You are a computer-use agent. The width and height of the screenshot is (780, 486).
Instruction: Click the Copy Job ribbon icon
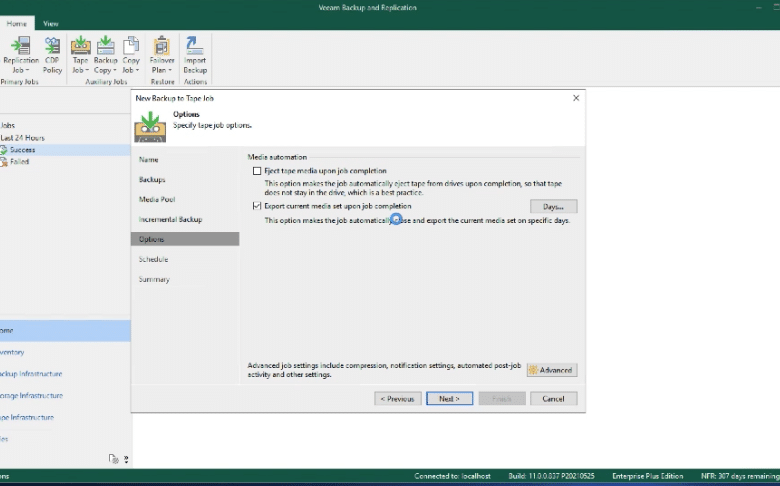[x=131, y=45]
